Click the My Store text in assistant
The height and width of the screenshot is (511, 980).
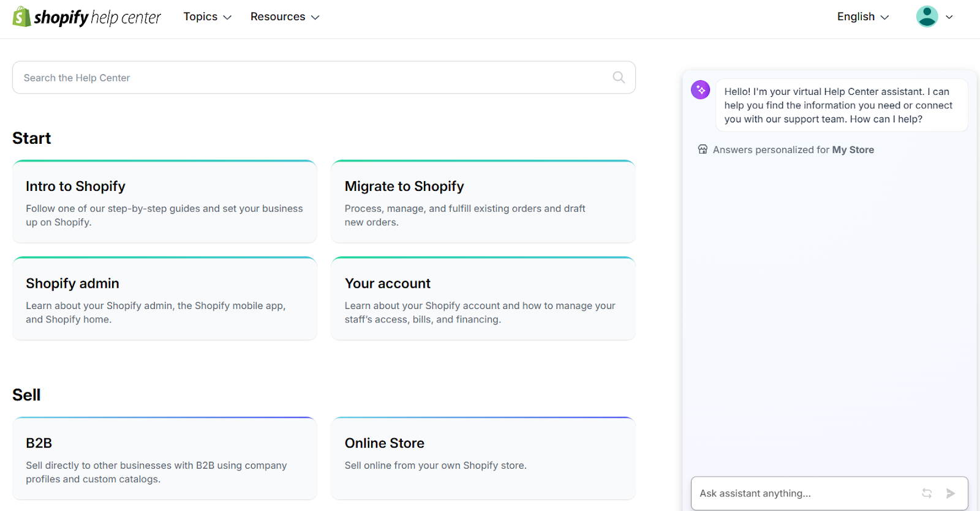853,149
